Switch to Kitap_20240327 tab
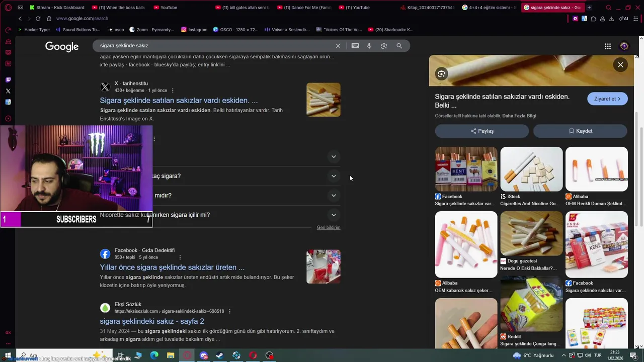This screenshot has width=644, height=362. point(427,8)
